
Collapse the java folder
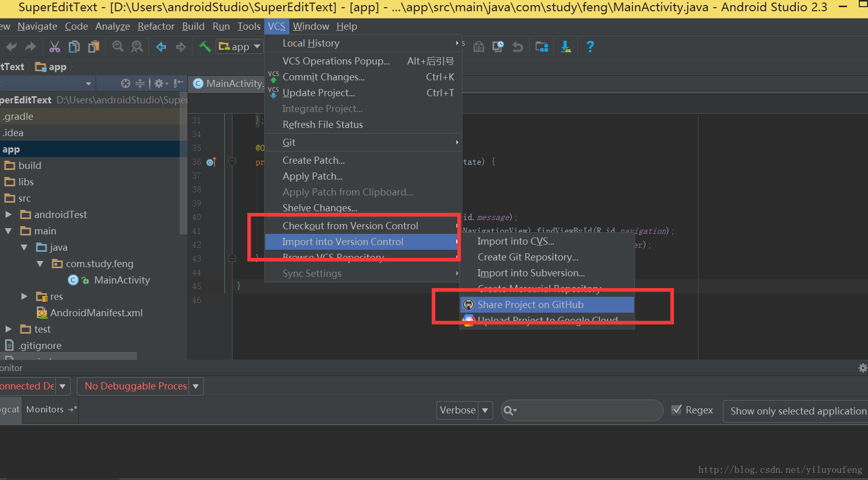[x=24, y=247]
